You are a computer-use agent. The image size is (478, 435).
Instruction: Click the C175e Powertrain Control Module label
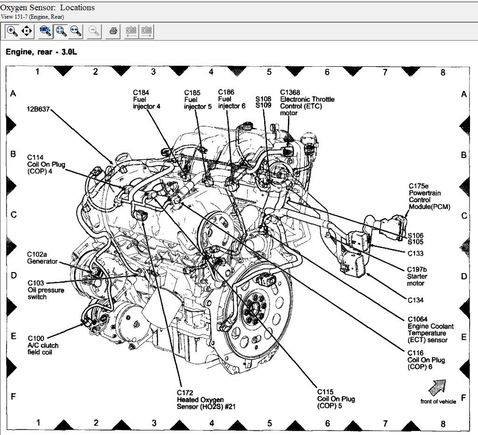point(430,196)
